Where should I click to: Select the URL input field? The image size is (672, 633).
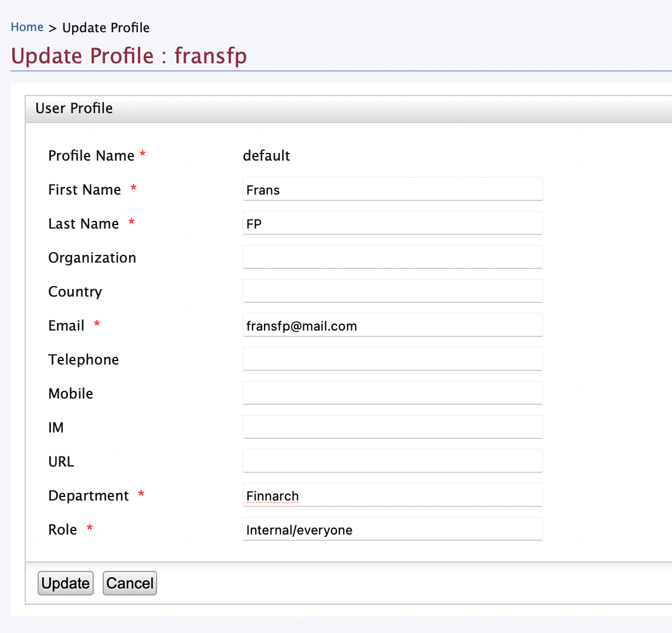click(392, 462)
